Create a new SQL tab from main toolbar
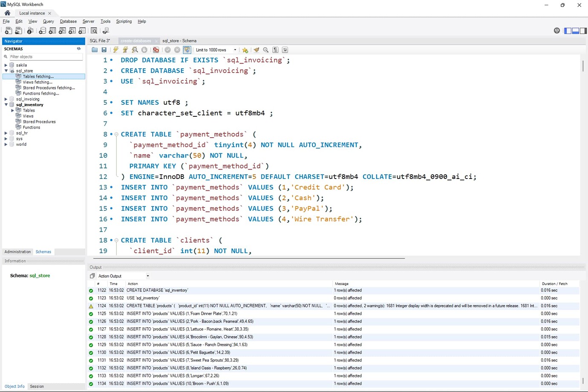The width and height of the screenshot is (588, 392). [8, 31]
